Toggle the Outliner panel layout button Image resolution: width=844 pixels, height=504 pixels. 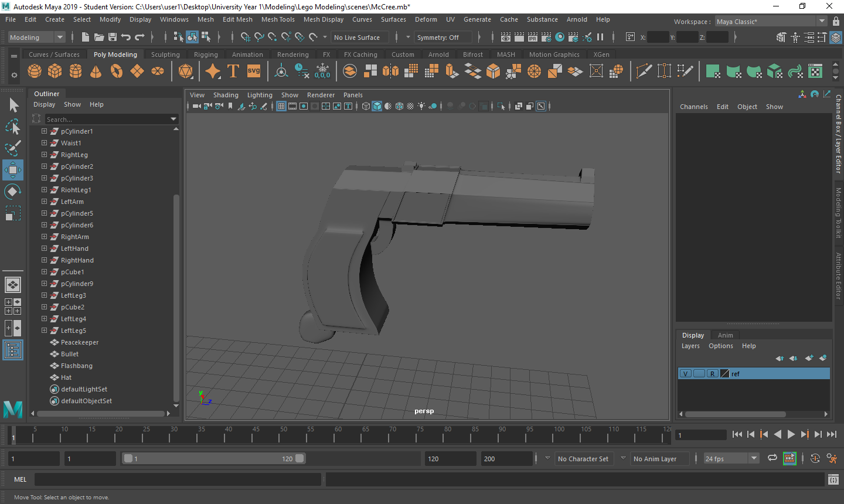(12, 350)
